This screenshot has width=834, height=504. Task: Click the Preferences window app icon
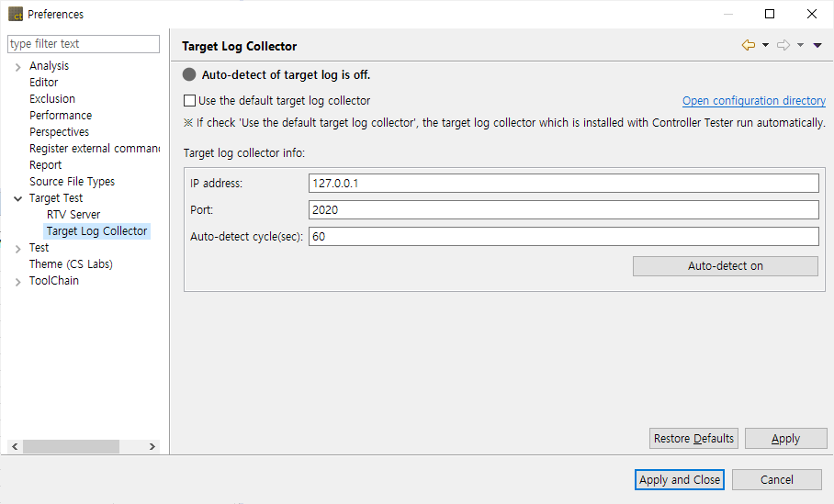16,14
